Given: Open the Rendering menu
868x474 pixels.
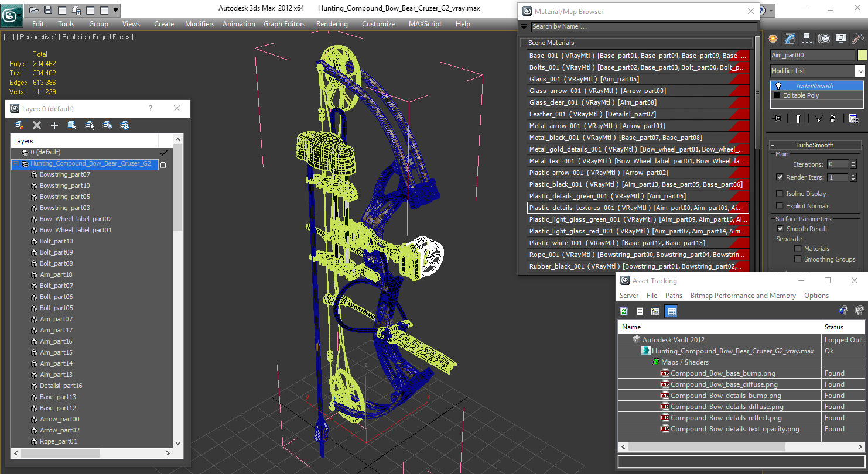Looking at the screenshot, I should (x=332, y=24).
